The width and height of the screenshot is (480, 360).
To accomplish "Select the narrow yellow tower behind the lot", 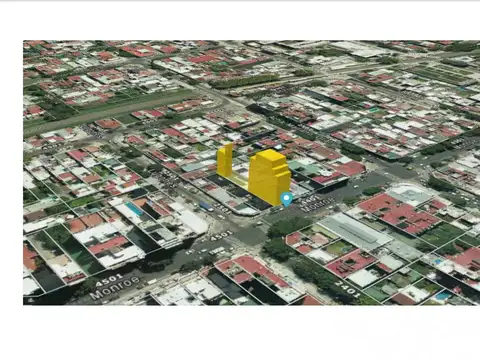I will pyautogui.click(x=225, y=160).
